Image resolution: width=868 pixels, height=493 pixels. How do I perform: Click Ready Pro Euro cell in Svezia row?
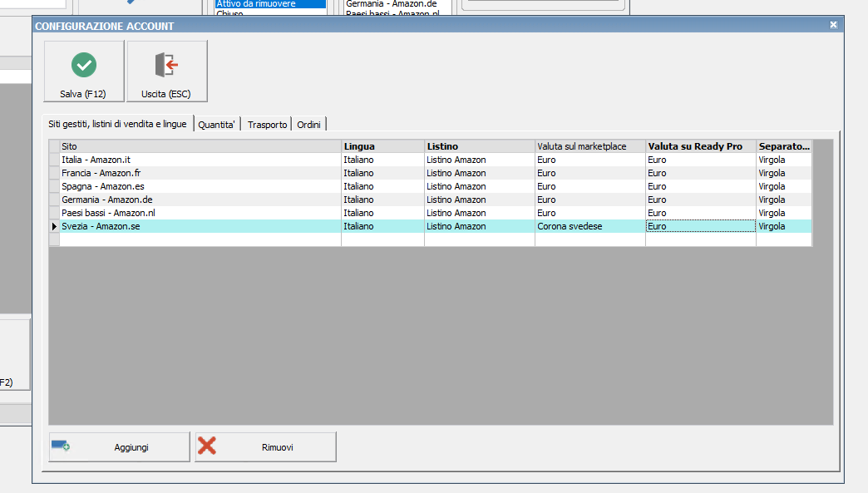click(x=701, y=226)
